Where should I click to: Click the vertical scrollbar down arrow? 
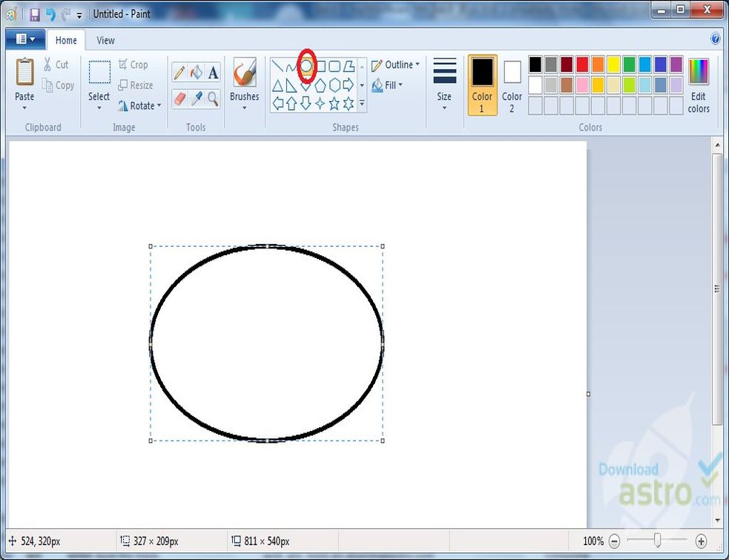[x=717, y=520]
